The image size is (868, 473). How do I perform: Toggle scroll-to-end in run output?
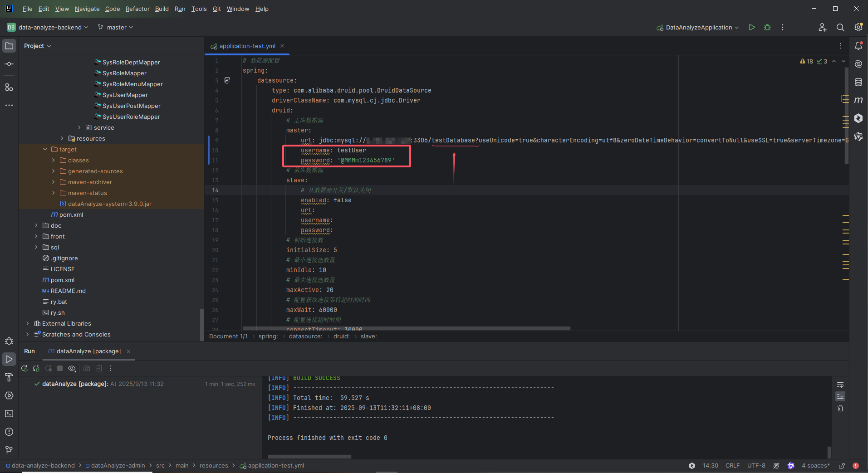click(x=840, y=396)
